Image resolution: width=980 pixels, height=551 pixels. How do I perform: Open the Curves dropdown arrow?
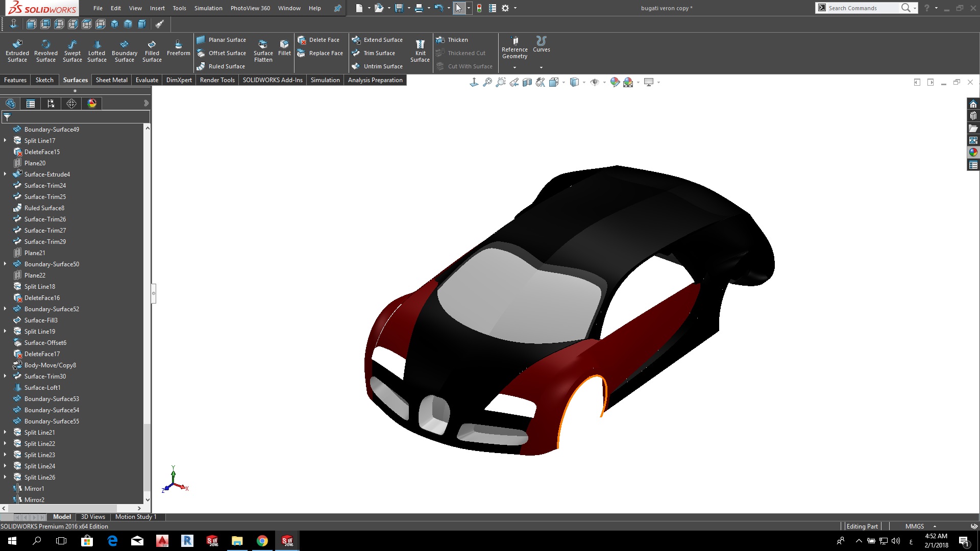[x=541, y=67]
